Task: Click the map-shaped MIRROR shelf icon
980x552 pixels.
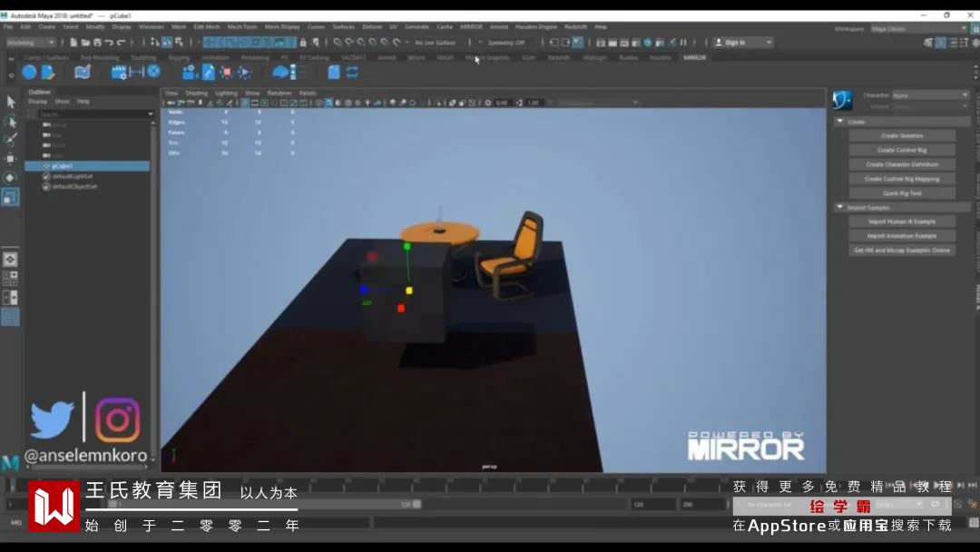Action: coord(82,73)
